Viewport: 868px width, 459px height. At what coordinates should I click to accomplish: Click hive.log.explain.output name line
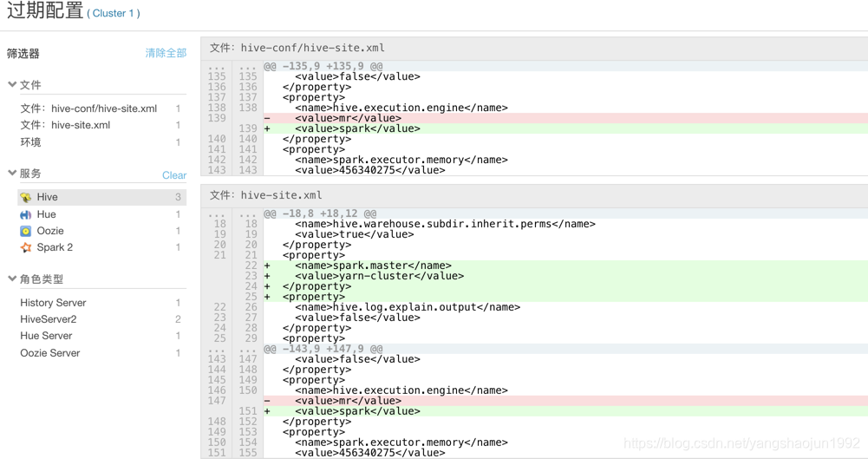click(408, 307)
